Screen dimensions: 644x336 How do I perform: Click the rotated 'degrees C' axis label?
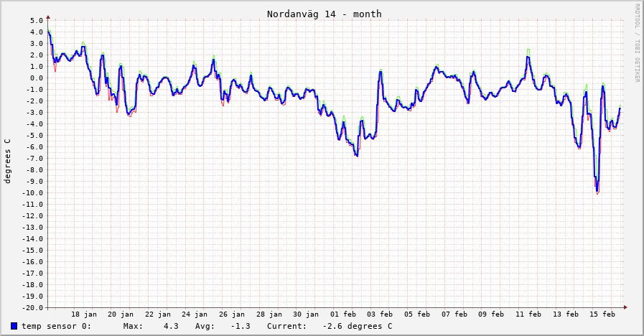8,161
